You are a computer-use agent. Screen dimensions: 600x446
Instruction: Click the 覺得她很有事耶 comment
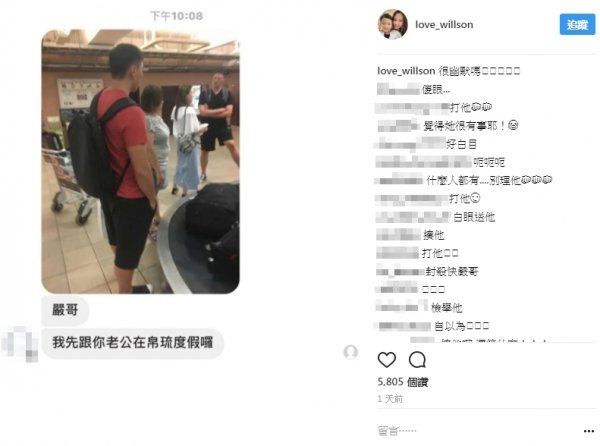point(471,125)
